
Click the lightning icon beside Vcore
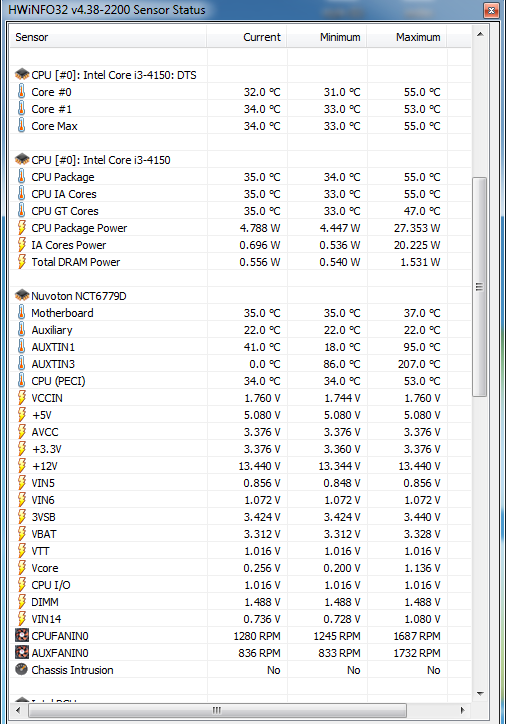(22, 567)
